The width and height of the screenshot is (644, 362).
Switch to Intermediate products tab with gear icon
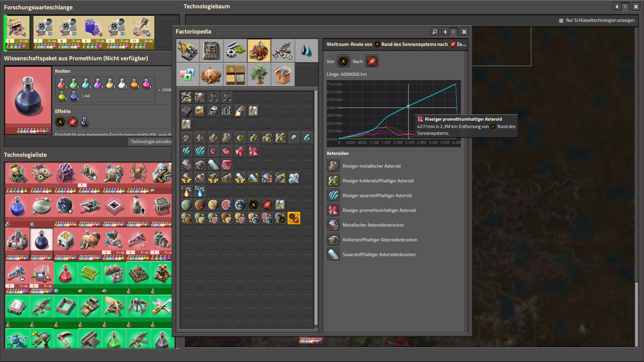[x=235, y=51]
